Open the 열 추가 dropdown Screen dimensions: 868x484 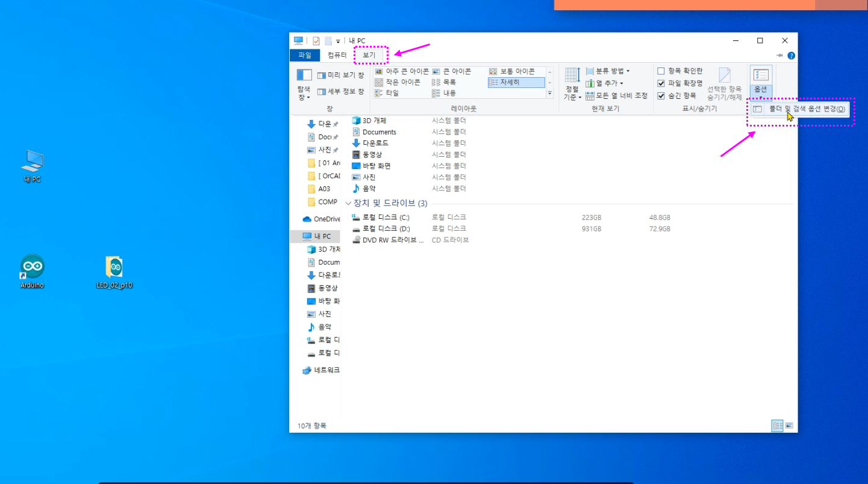click(605, 83)
